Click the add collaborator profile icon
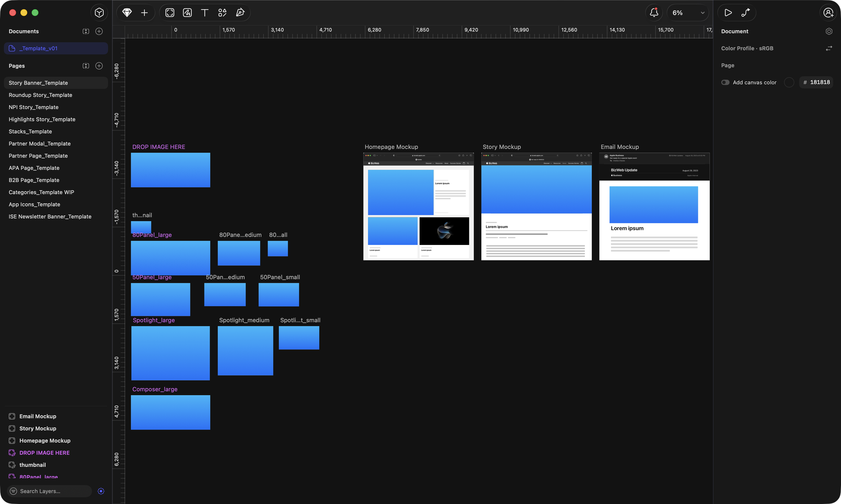The width and height of the screenshot is (841, 504). click(x=829, y=12)
